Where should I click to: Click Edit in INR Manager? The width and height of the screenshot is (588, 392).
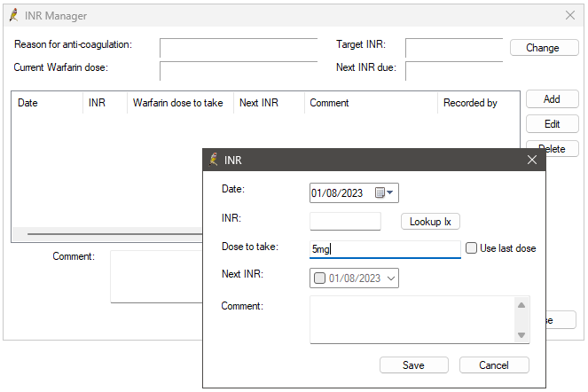552,124
